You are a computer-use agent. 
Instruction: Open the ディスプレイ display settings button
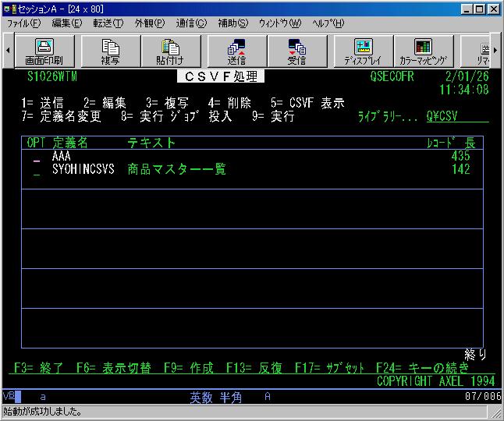(x=364, y=51)
